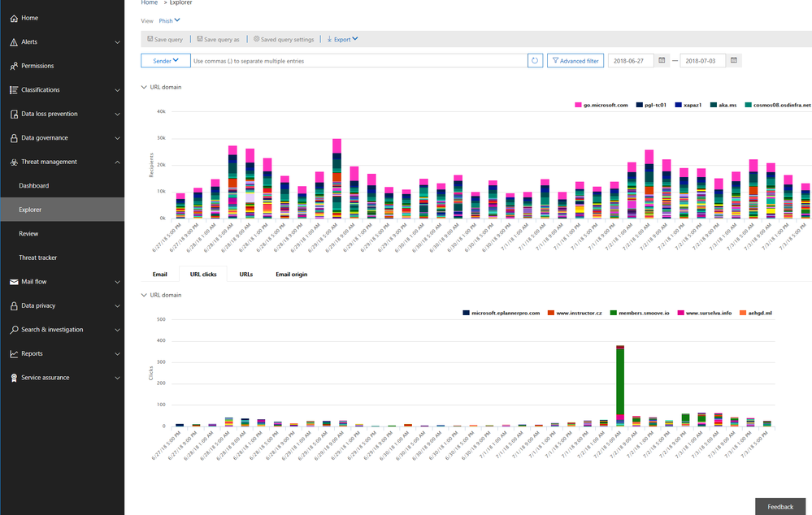Expand the Classifications chevron

(117, 90)
